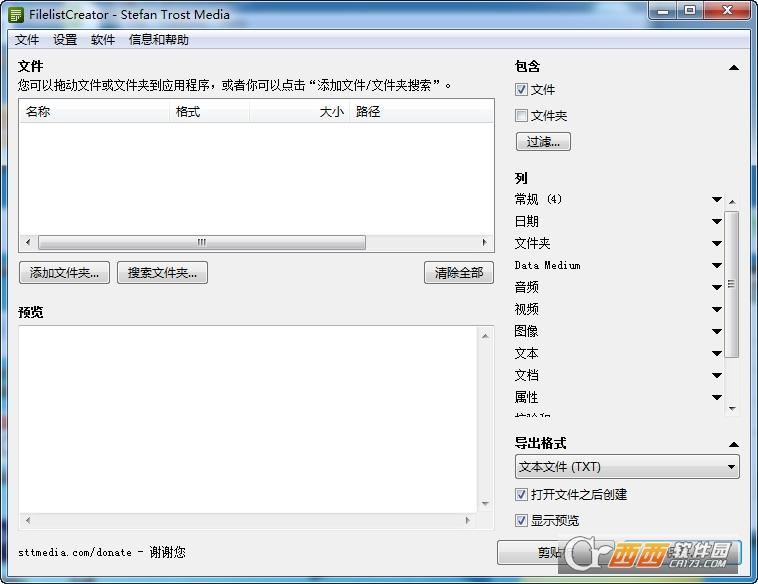Sort by the 名称 column header
The width and height of the screenshot is (758, 584).
tap(95, 112)
